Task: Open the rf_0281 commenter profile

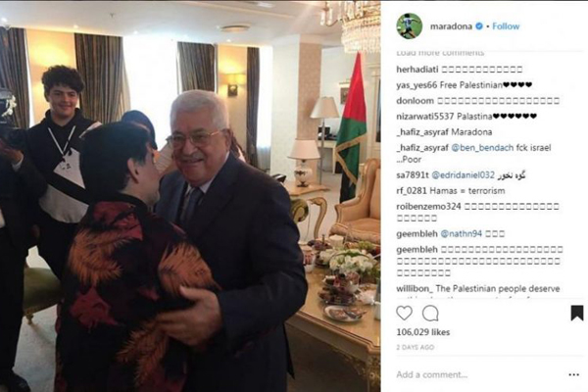Action: [x=412, y=191]
